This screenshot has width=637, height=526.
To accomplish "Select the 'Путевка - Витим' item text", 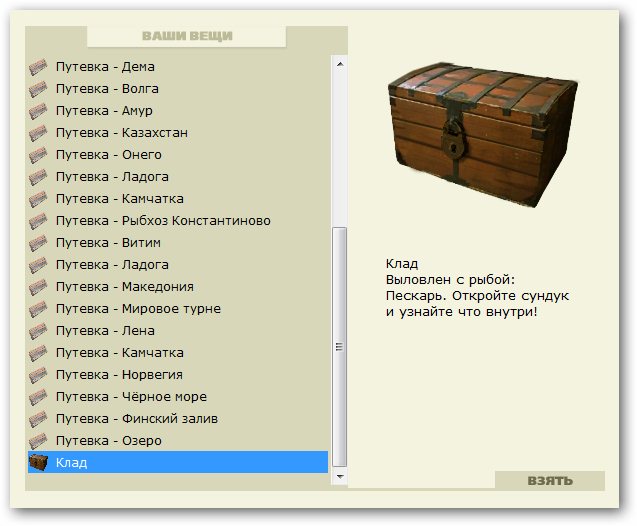I will tap(108, 242).
